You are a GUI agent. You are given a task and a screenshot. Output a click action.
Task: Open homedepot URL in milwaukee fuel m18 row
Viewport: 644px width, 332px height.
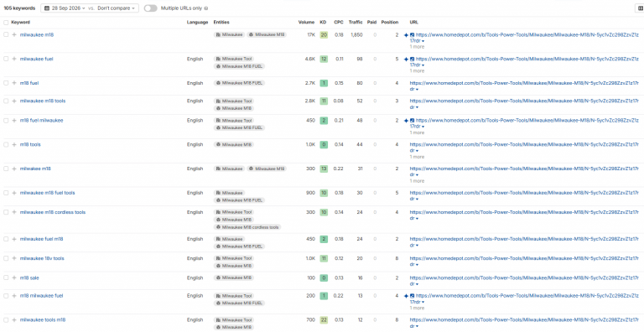click(524, 241)
